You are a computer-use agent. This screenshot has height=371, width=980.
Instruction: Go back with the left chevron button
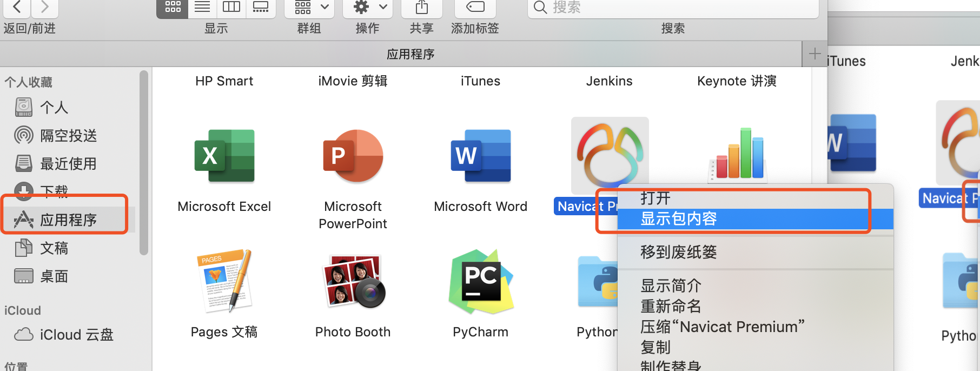17,7
